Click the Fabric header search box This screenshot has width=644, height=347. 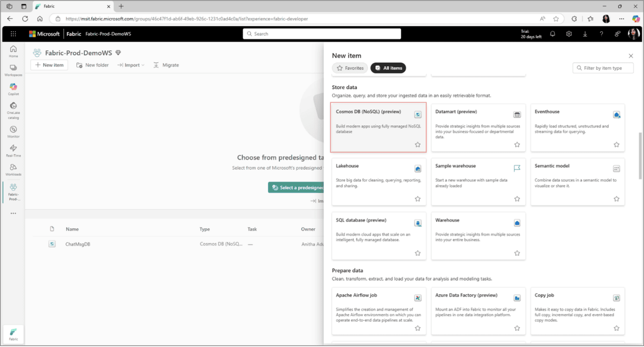coord(322,34)
